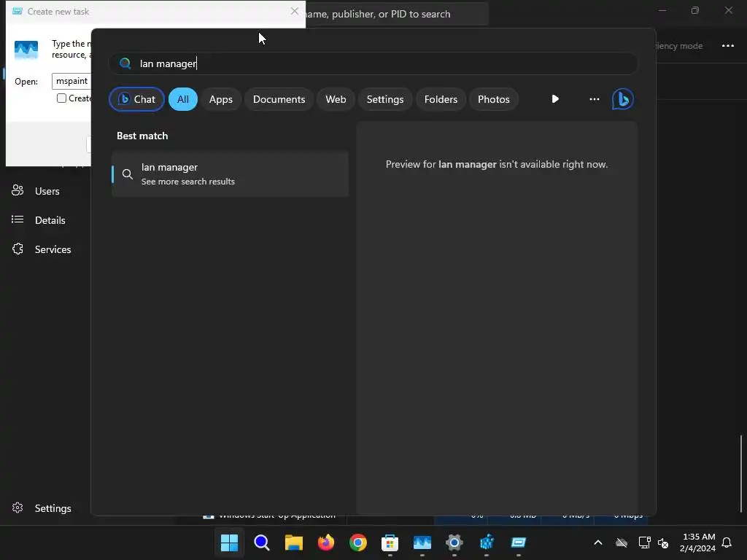Screen dimensions: 747x560
Task: Choose the Web filter tab
Action: [336, 99]
